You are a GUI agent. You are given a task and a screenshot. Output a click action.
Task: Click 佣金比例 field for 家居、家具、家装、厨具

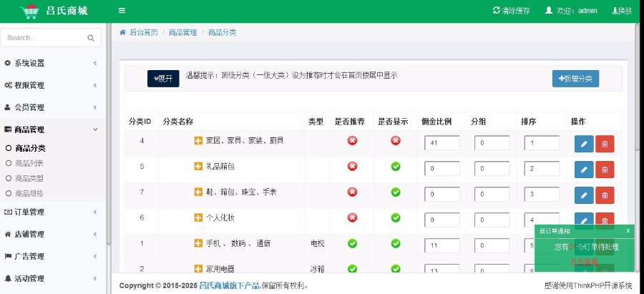pos(442,143)
